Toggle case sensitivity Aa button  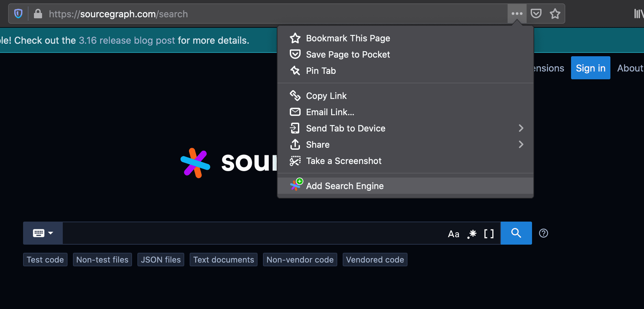454,234
